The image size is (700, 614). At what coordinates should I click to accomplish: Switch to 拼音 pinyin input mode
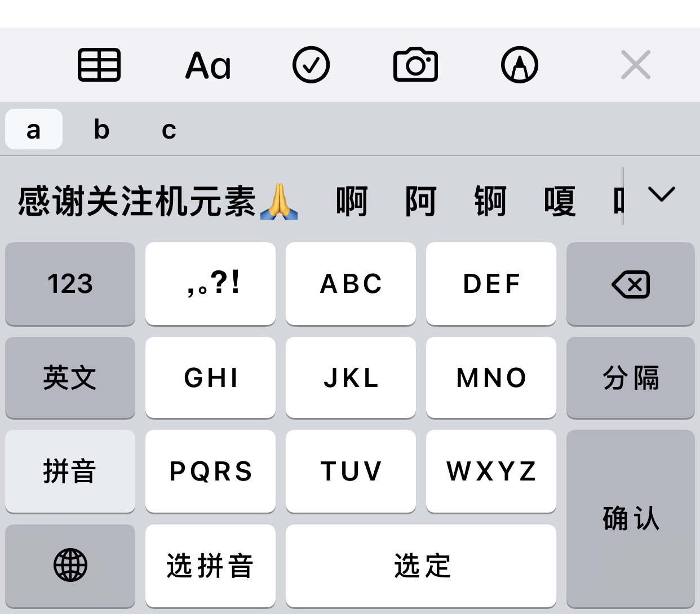70,471
